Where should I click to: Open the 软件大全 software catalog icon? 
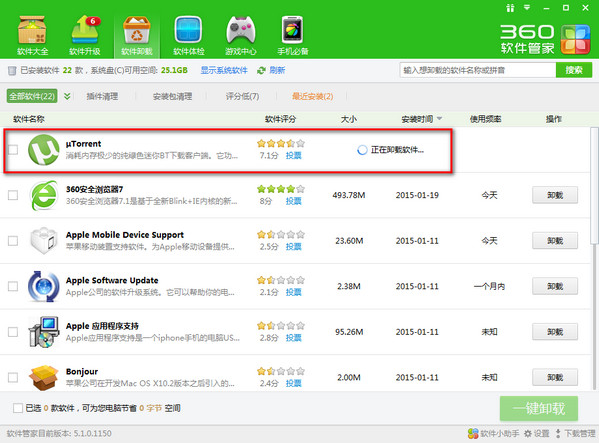[32, 35]
